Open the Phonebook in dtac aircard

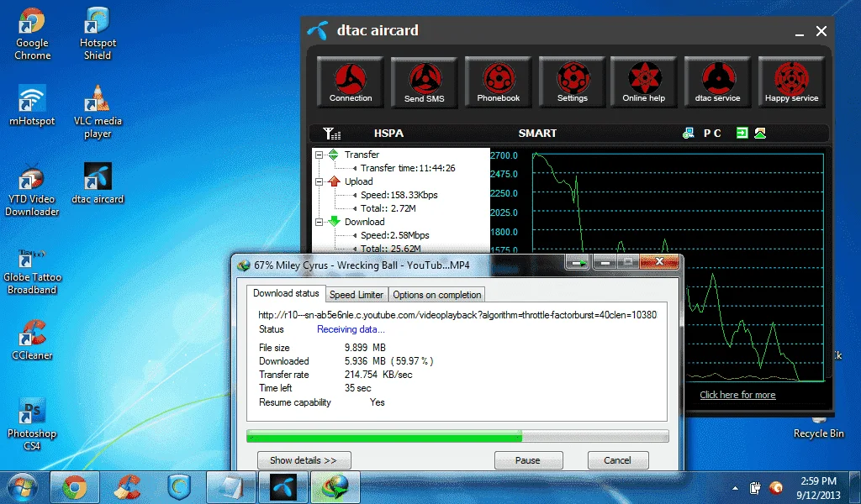(x=498, y=81)
